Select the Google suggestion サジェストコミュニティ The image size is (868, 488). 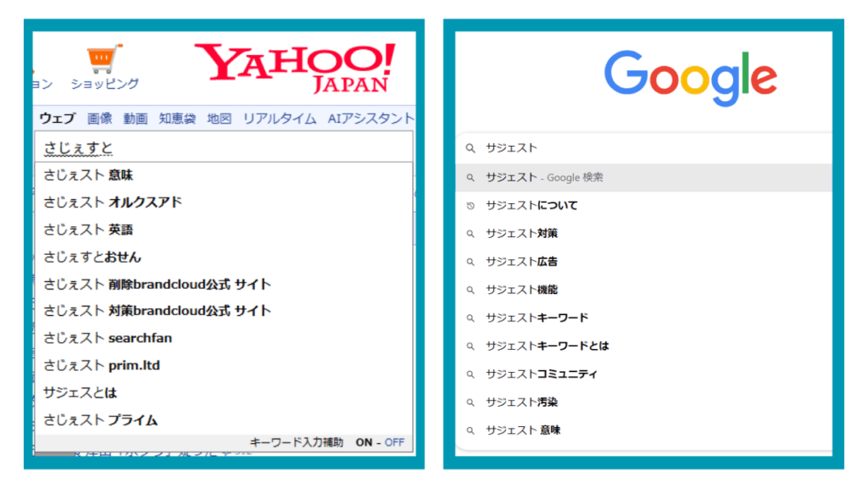[x=542, y=374]
